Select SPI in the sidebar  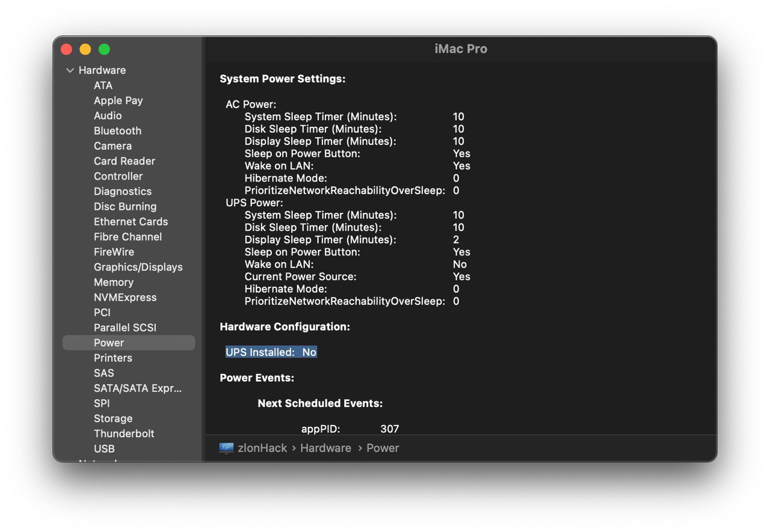coord(102,403)
